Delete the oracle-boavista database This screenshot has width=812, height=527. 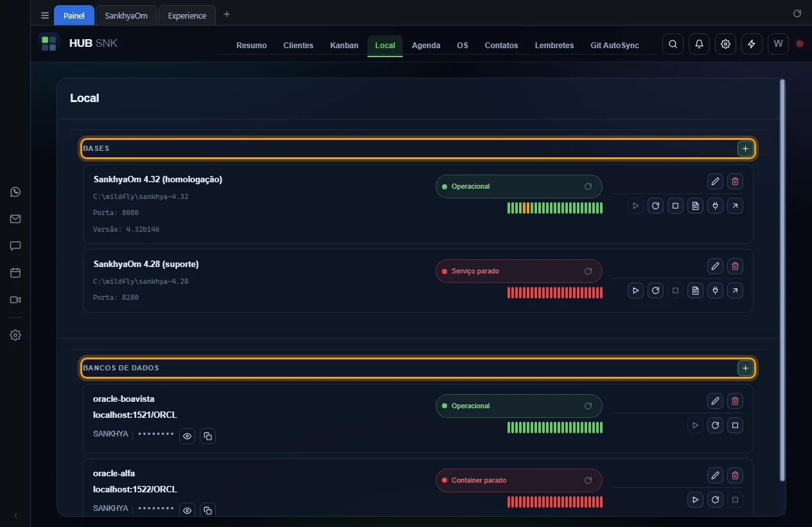coord(736,401)
